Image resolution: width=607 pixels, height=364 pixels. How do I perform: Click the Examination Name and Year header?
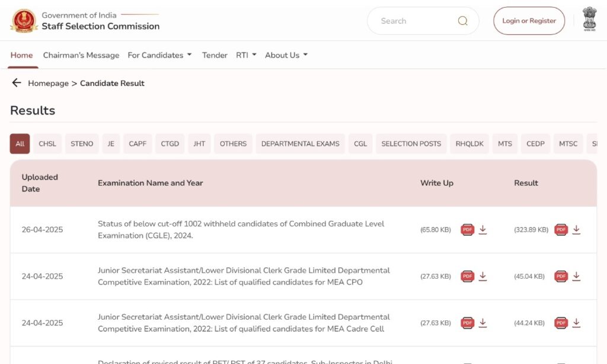click(x=150, y=183)
